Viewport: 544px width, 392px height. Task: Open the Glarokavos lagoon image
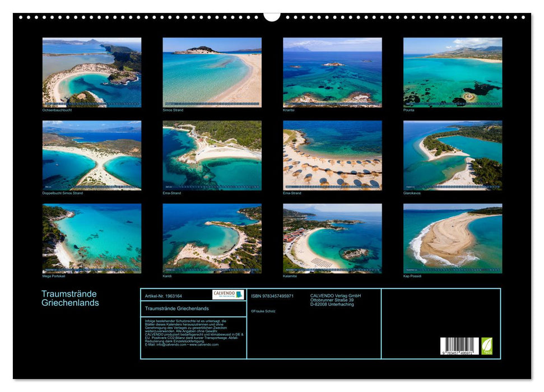click(x=453, y=155)
